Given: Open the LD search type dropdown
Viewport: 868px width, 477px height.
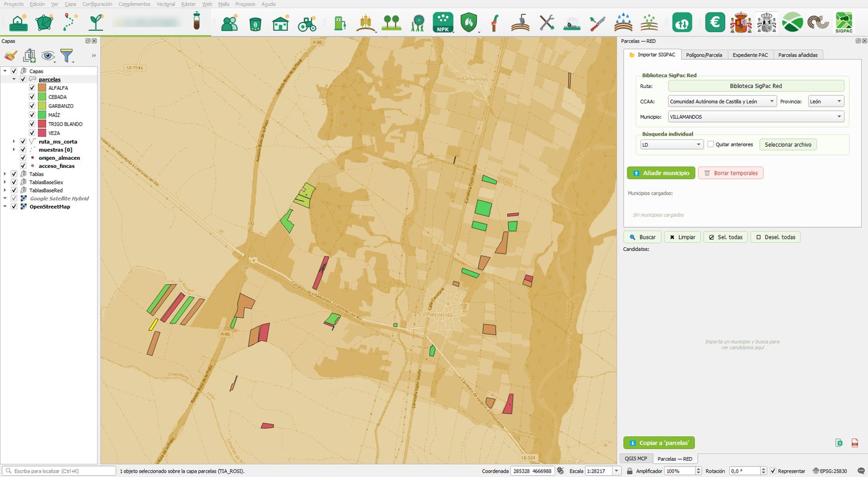Looking at the screenshot, I should (x=671, y=144).
